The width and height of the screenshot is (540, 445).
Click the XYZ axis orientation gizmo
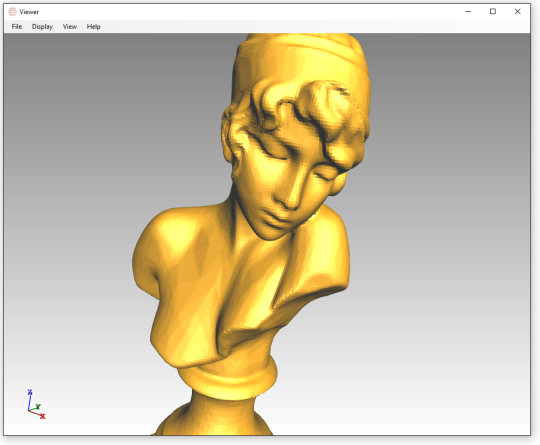(x=36, y=404)
